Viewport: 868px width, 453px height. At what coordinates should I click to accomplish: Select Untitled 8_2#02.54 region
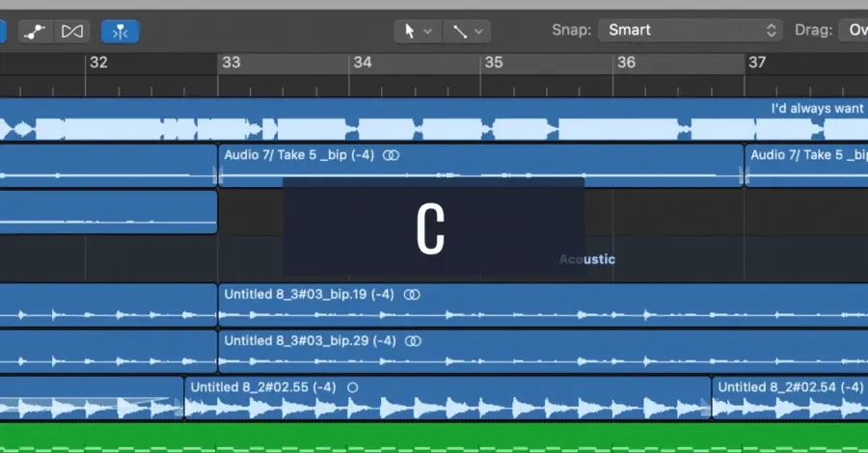(x=790, y=398)
